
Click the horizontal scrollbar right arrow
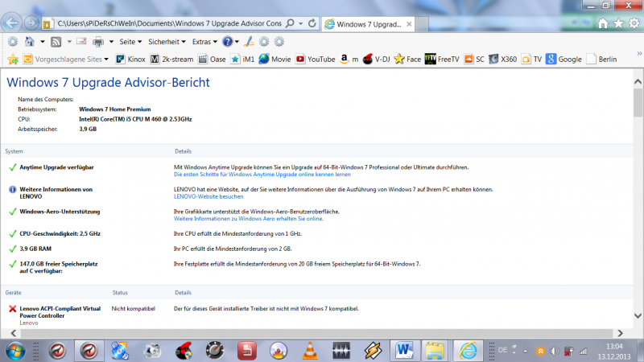pos(620,333)
